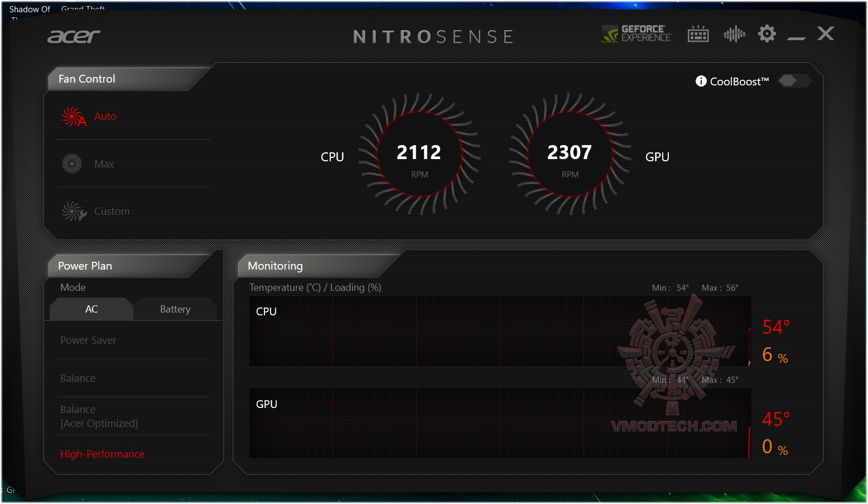Click the Mode label in Power Plan

(x=73, y=287)
